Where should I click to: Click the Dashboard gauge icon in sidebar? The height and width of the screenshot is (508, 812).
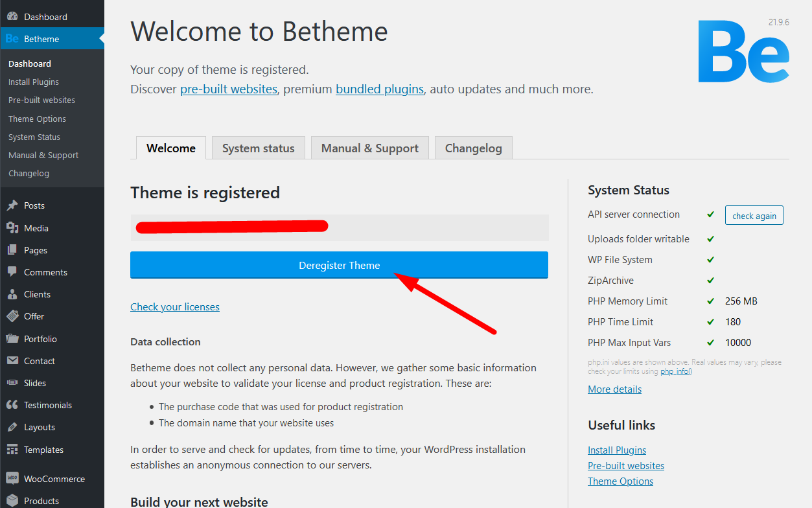pyautogui.click(x=12, y=17)
